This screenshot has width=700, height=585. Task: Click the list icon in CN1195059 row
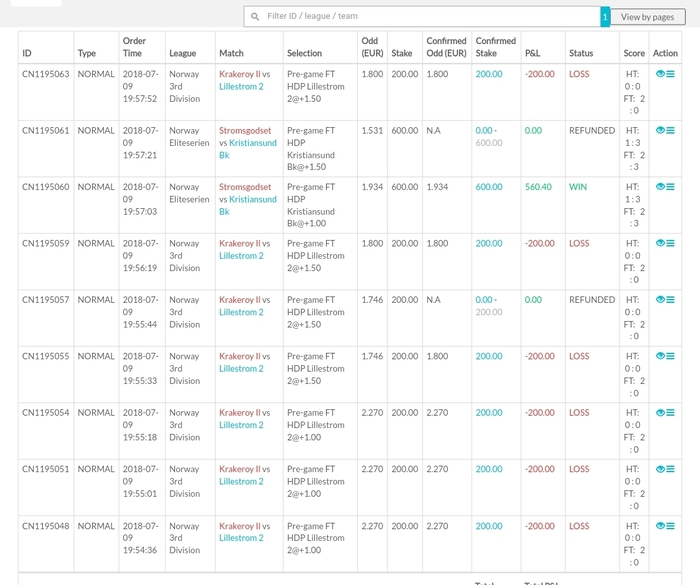pyautogui.click(x=670, y=243)
